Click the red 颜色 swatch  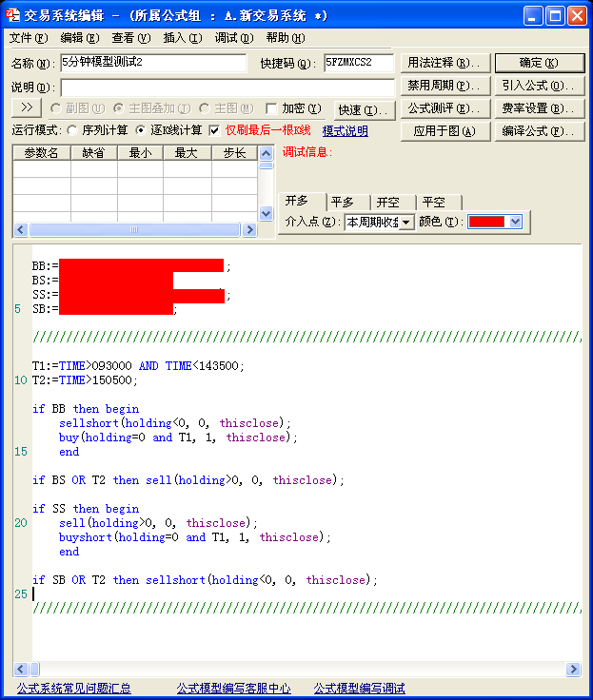[486, 222]
